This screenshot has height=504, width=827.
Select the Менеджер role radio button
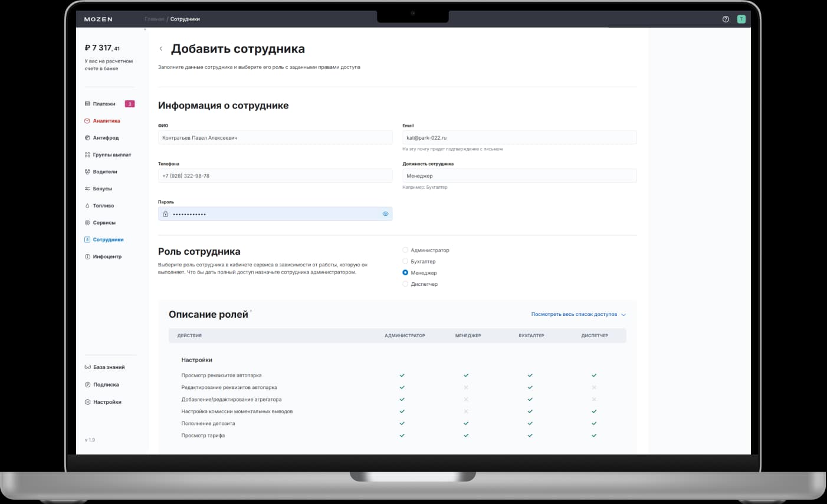(x=405, y=272)
